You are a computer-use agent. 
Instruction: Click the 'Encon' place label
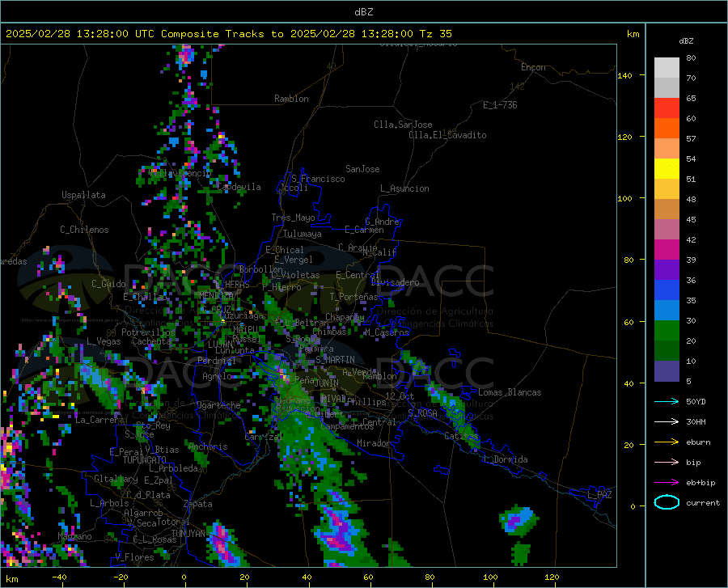click(533, 67)
